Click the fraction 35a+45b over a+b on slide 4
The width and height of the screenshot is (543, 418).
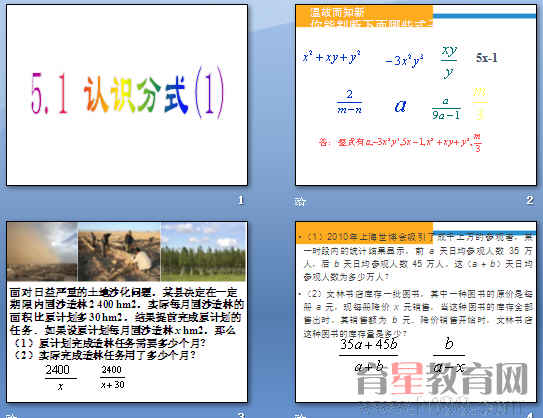[x=369, y=355]
